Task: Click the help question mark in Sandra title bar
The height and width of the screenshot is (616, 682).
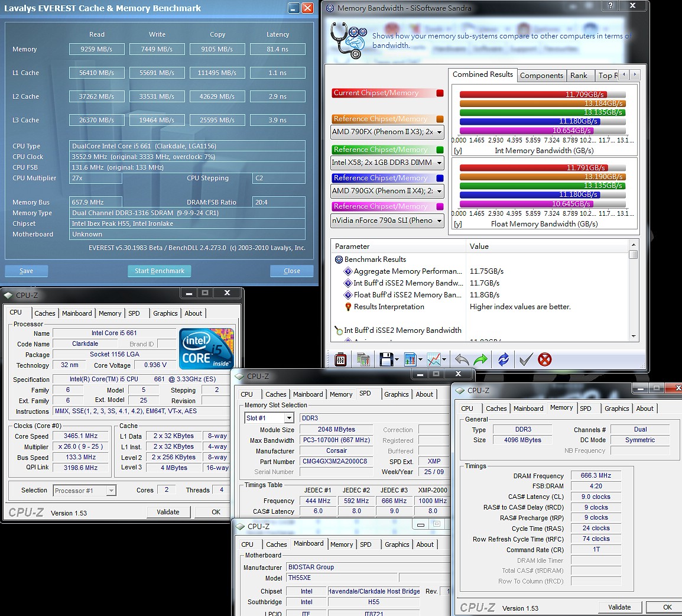Action: click(x=610, y=5)
